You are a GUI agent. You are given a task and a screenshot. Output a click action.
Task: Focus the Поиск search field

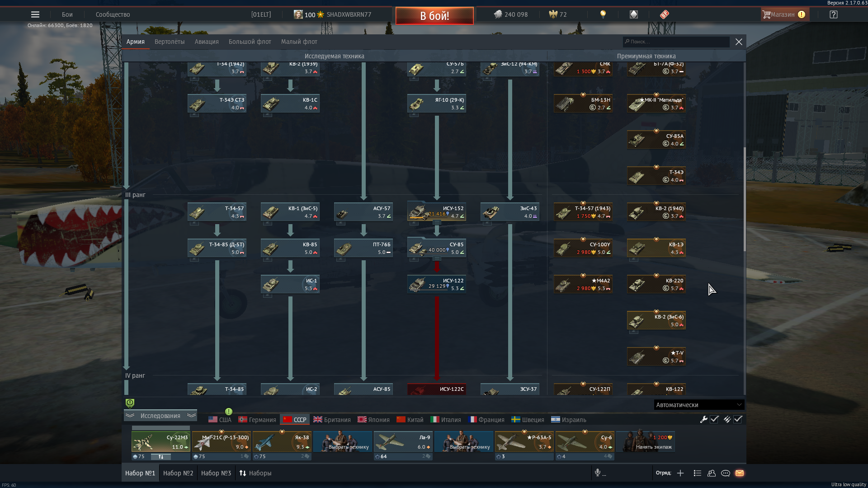point(676,42)
